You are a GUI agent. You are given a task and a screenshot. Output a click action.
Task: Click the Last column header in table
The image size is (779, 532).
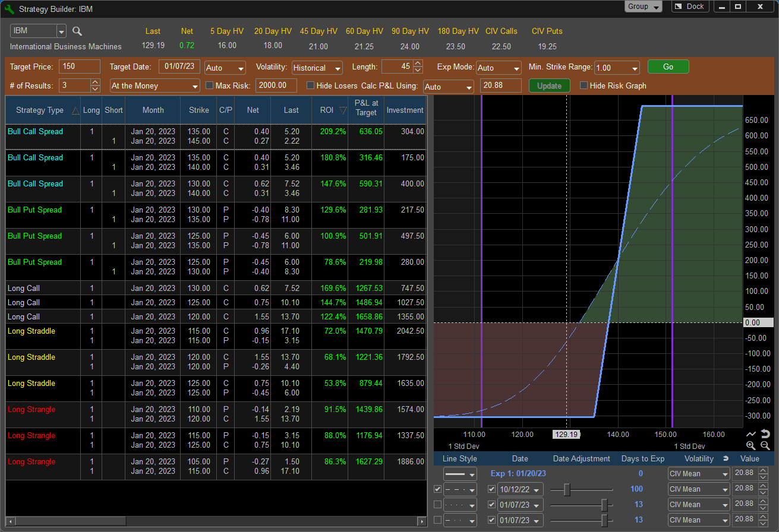point(291,110)
